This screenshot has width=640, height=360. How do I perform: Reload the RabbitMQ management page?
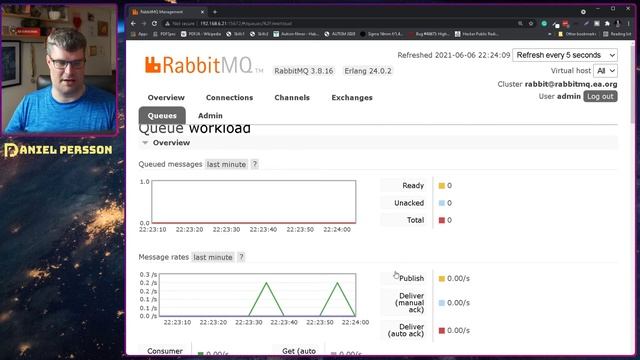tap(154, 24)
